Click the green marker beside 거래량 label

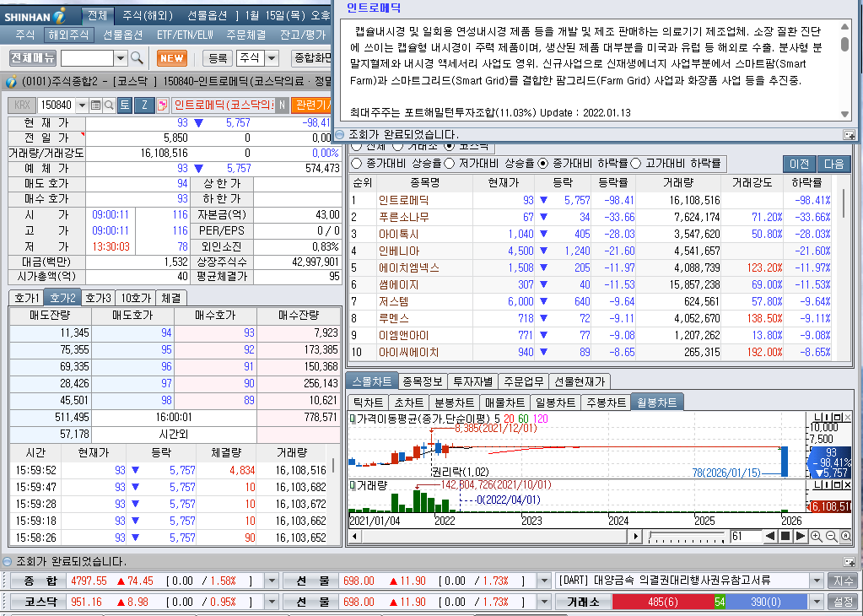353,485
